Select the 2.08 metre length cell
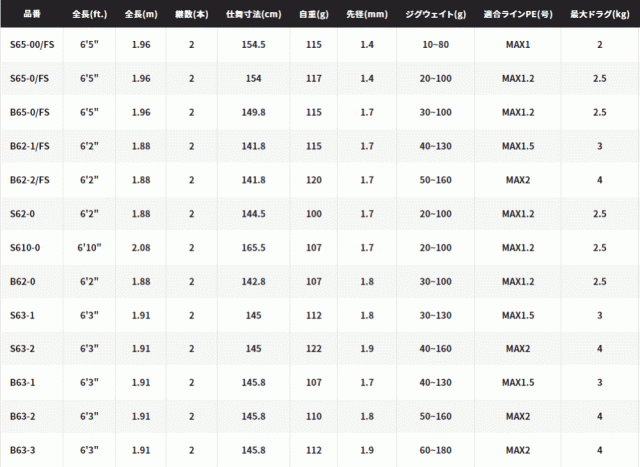Image resolution: width=640 pixels, height=467 pixels. click(x=140, y=247)
